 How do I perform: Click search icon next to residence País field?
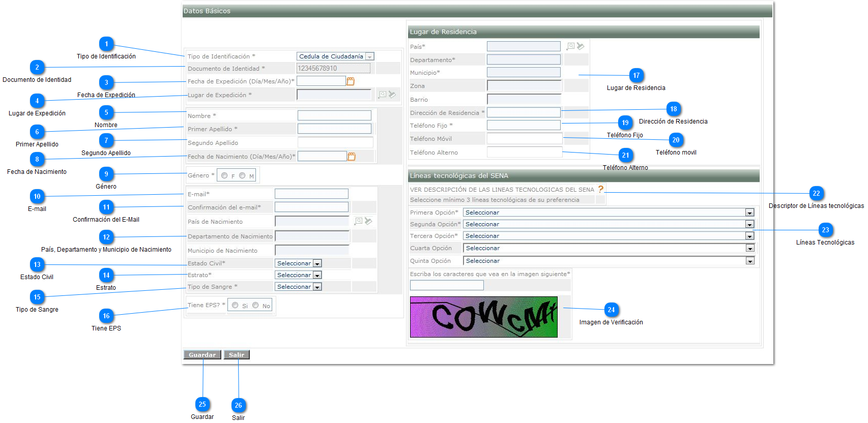click(x=570, y=46)
